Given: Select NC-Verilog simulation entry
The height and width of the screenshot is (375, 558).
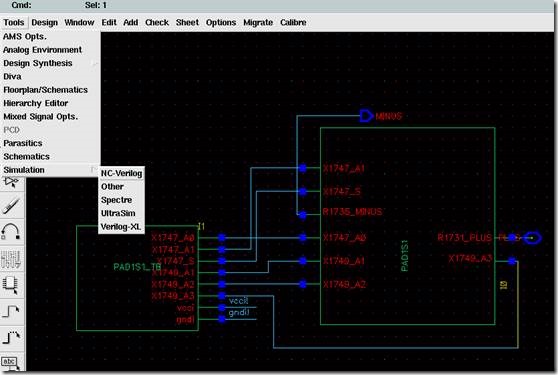Looking at the screenshot, I should [x=121, y=173].
